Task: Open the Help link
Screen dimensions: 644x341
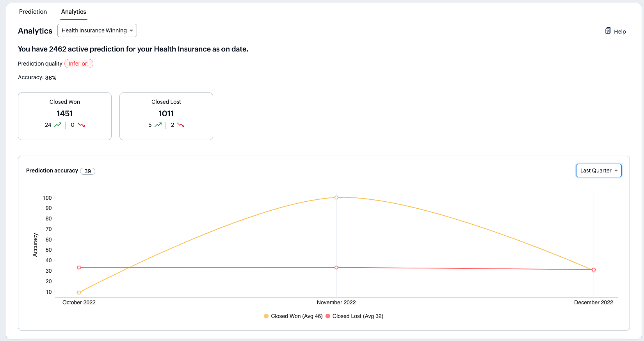Action: [619, 32]
